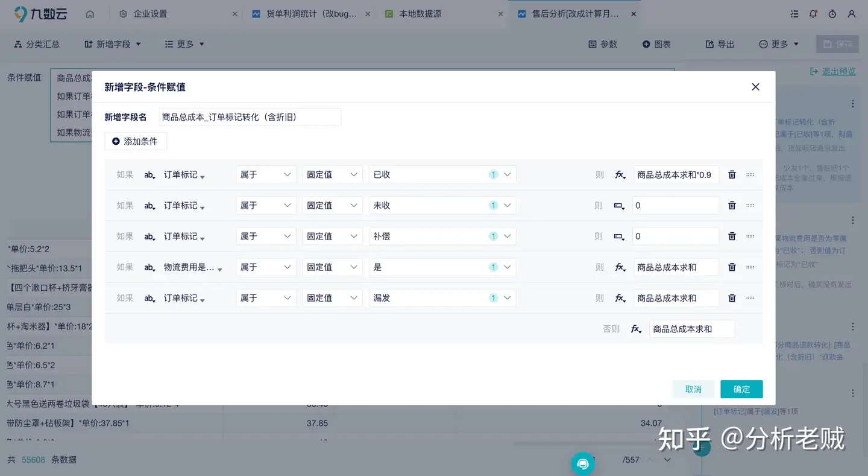
Task: Click the 九数云 logo
Action: (41, 13)
